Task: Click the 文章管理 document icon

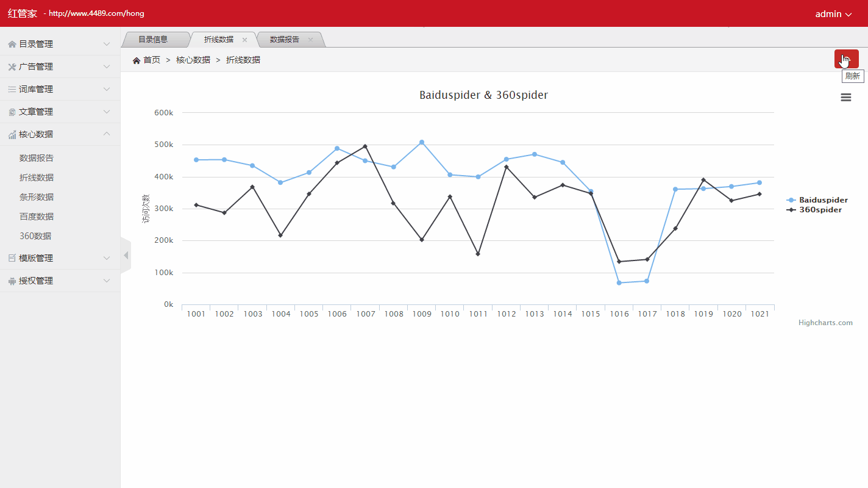Action: pos(12,112)
